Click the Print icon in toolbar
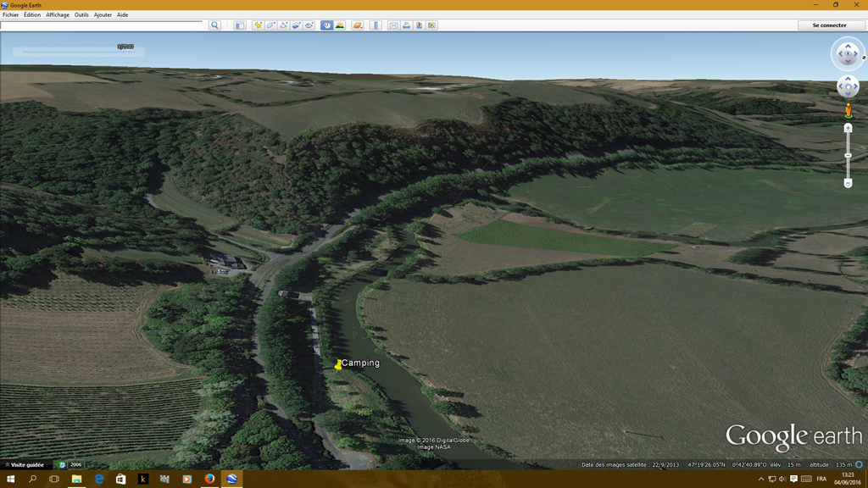 pyautogui.click(x=406, y=25)
